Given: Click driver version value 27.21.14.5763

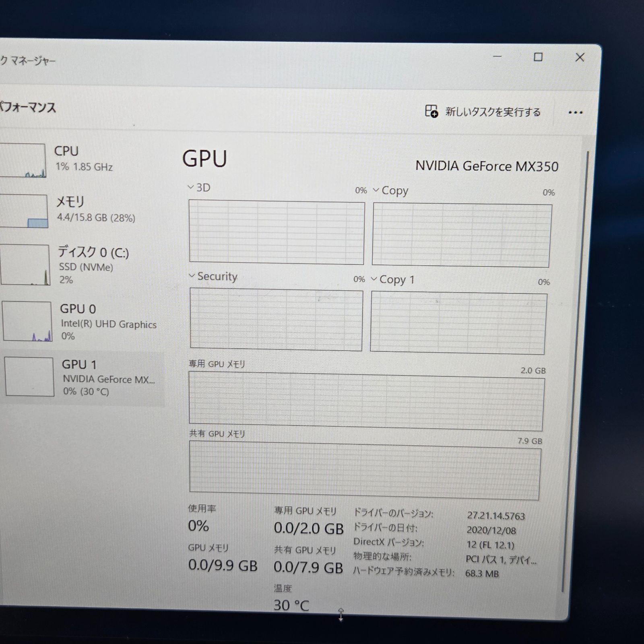Looking at the screenshot, I should click(496, 516).
